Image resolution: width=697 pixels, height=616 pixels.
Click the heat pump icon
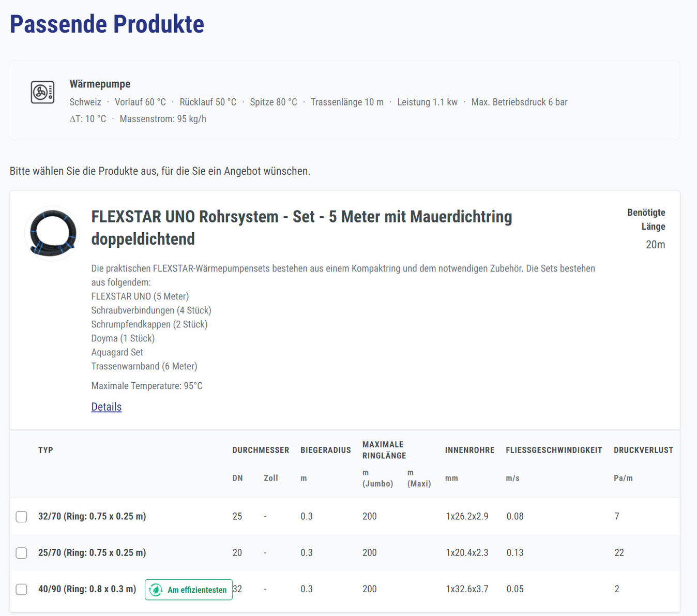pos(42,93)
